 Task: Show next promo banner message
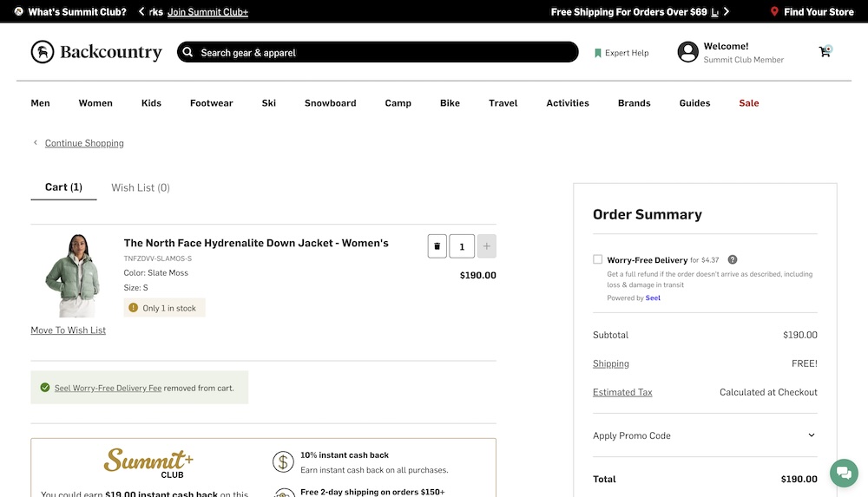pos(727,12)
